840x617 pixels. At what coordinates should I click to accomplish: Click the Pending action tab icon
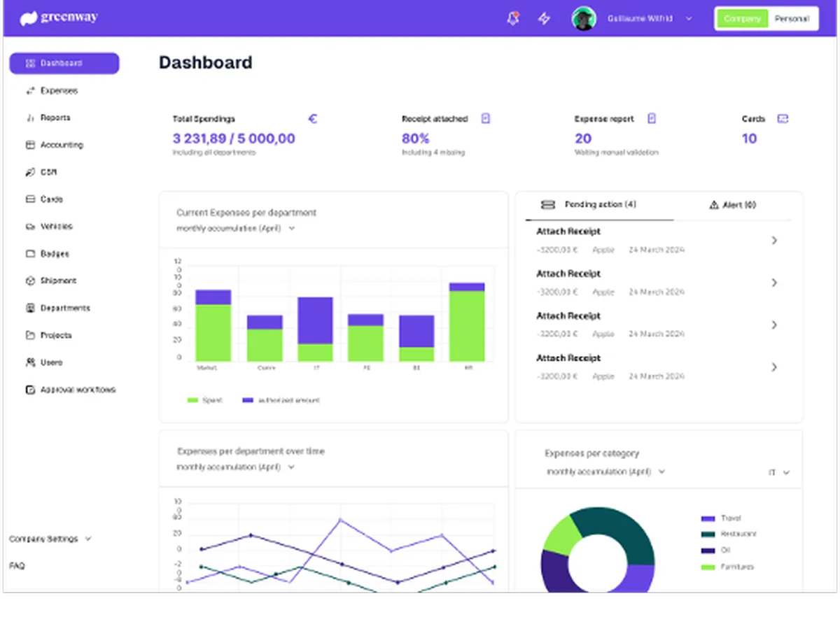[x=549, y=205]
